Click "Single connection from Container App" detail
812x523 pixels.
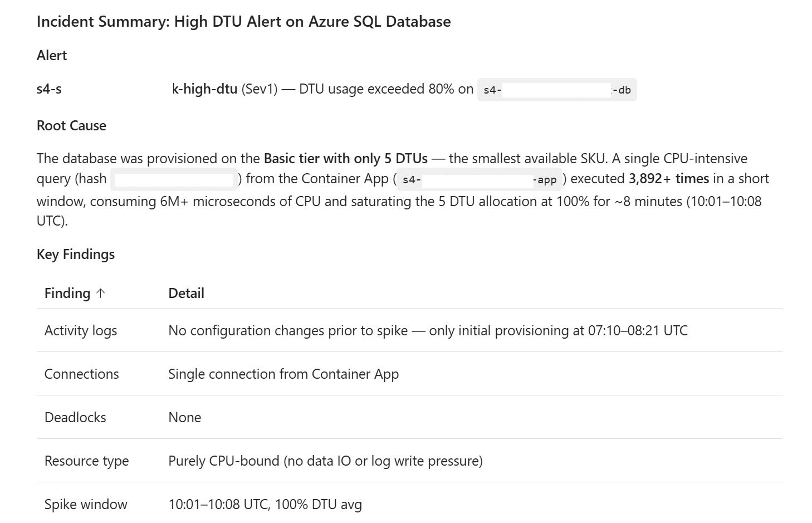click(283, 374)
